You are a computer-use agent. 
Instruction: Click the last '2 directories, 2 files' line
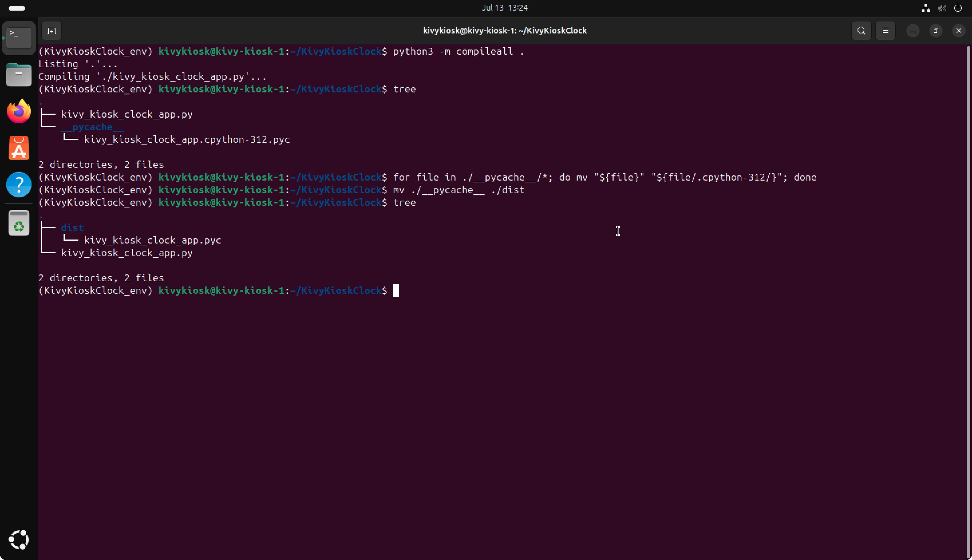coord(101,278)
